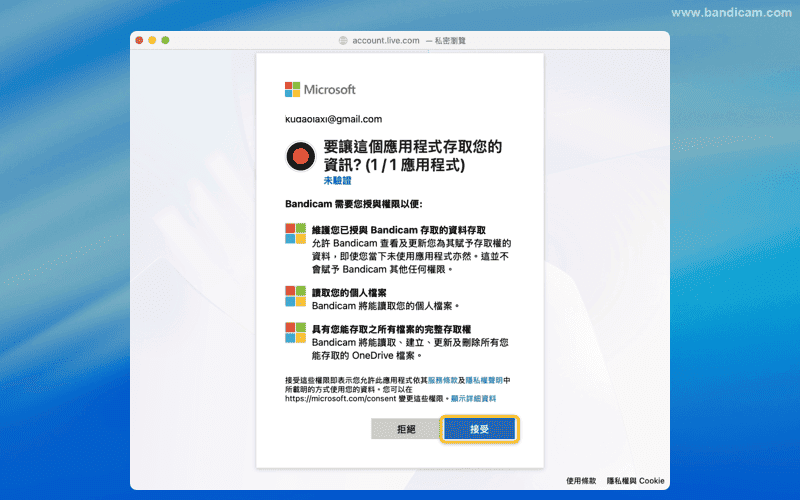Click the account.live.com address text
This screenshot has width=800, height=500.
pyautogui.click(x=386, y=40)
